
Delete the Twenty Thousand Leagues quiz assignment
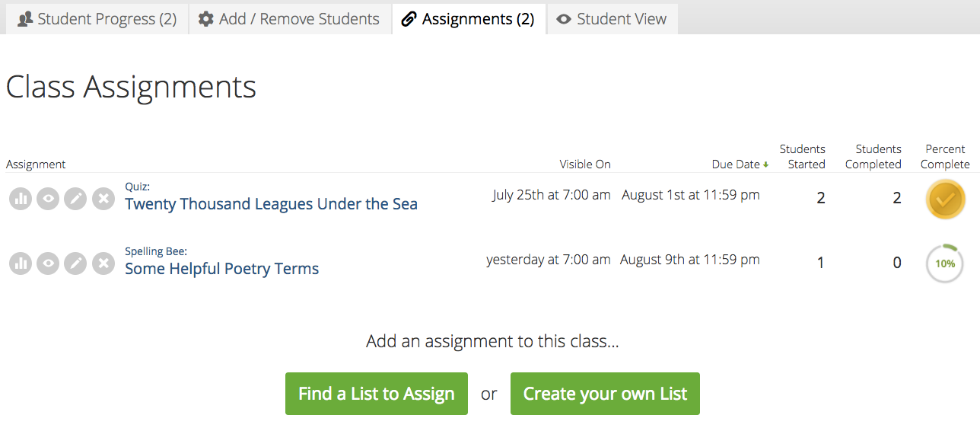103,199
